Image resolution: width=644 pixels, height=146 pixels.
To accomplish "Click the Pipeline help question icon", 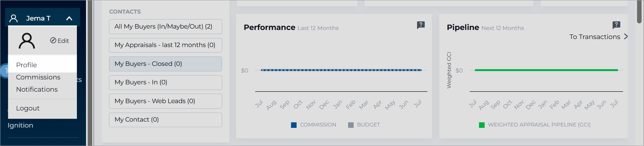I will pyautogui.click(x=616, y=25).
